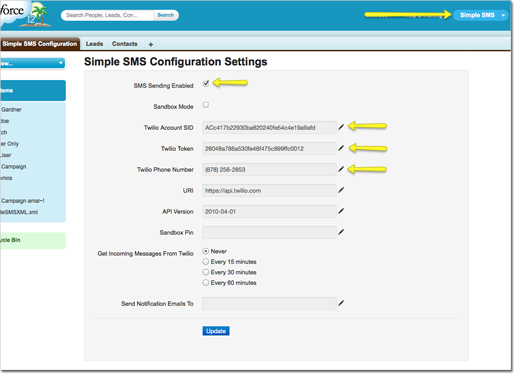
Task: Add a new tab with plus icon
Action: point(151,44)
